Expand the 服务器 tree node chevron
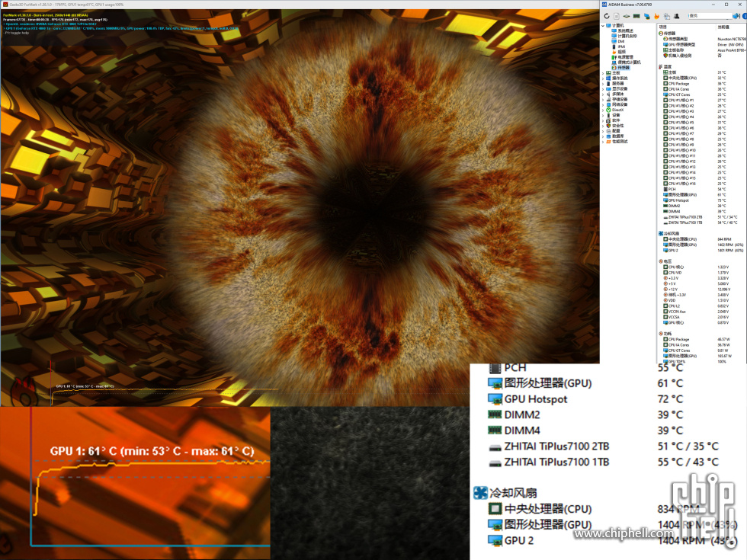Viewport: 747px width, 560px height. pos(603,83)
